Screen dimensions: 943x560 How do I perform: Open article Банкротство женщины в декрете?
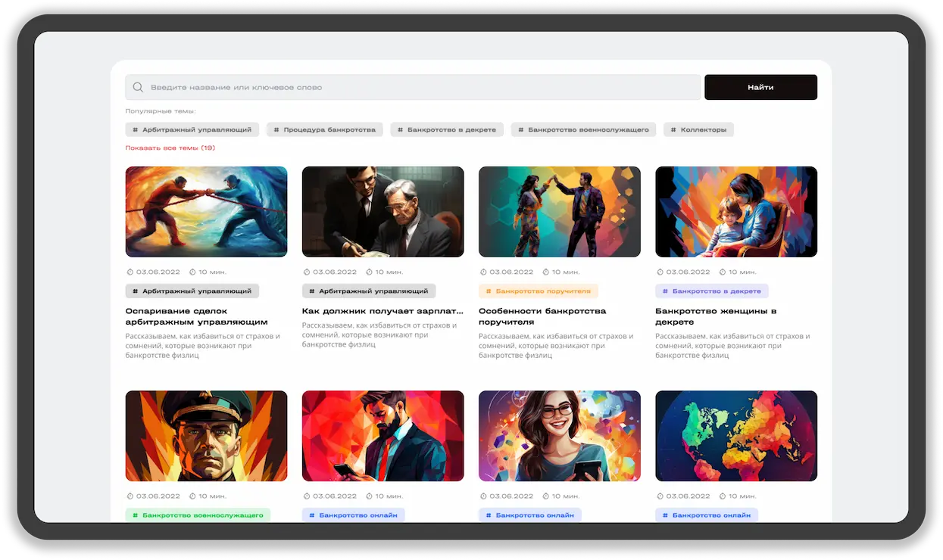point(716,316)
